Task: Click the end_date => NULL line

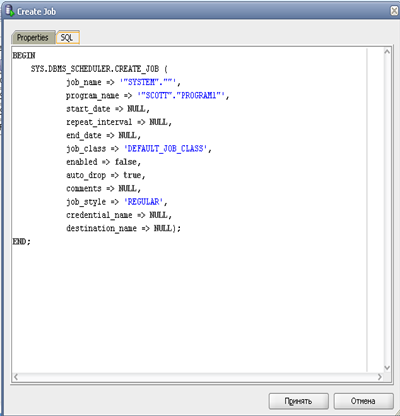Action: tap(103, 136)
